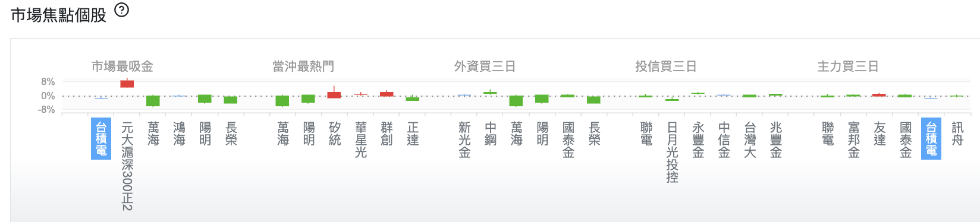Open the 華星光 stock label
This screenshot has height=222, width=980.
pos(361,140)
